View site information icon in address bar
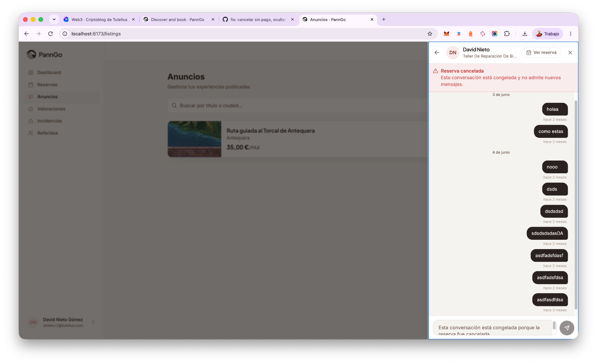This screenshot has height=364, width=597. (x=65, y=34)
